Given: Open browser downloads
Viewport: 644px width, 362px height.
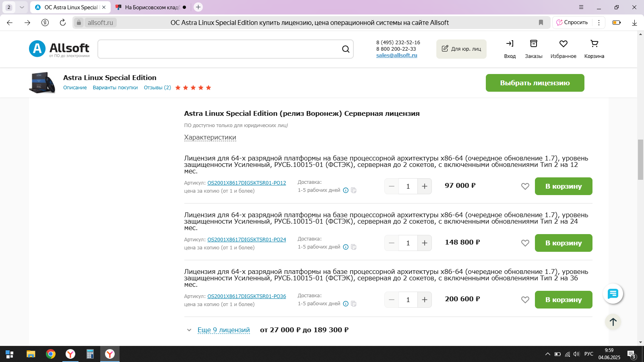Looking at the screenshot, I should pos(634,23).
